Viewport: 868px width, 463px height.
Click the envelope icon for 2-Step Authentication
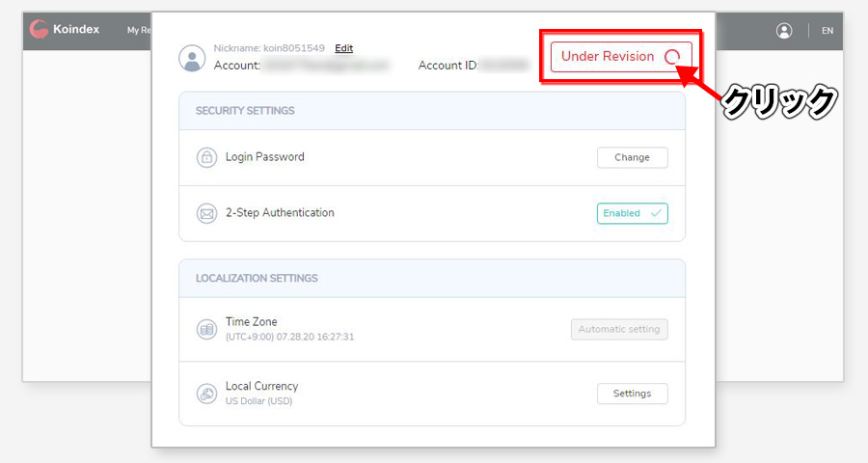(206, 213)
